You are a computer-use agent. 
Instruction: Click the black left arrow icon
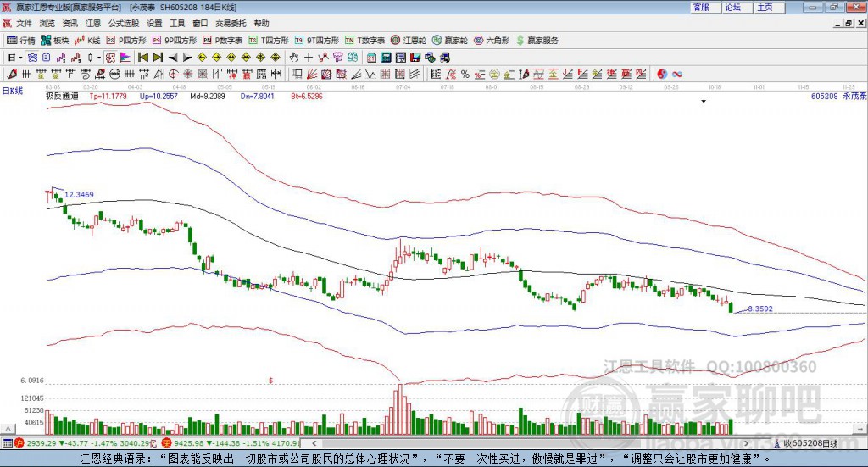pos(173,57)
